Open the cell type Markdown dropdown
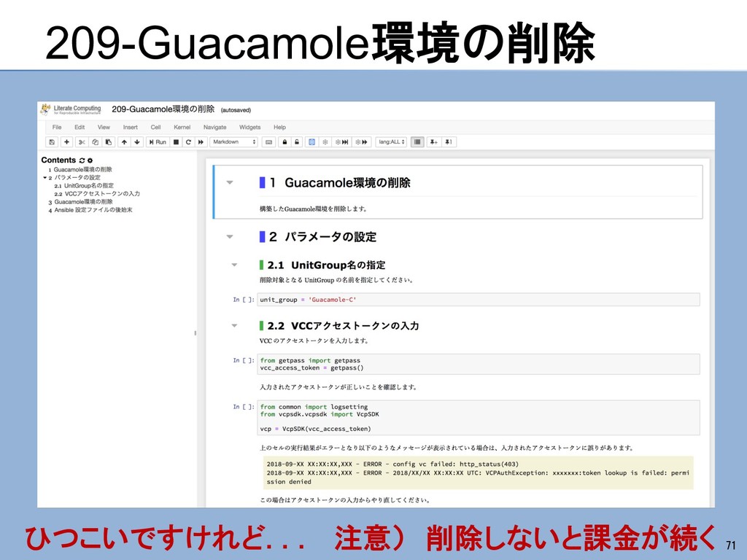Viewport: 747px width, 560px height. pyautogui.click(x=234, y=142)
